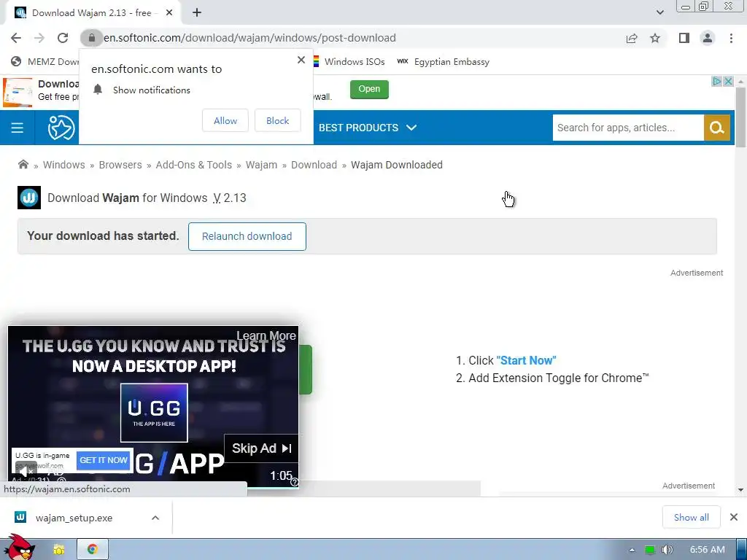Open the Softonic hamburger menu

(x=18, y=128)
